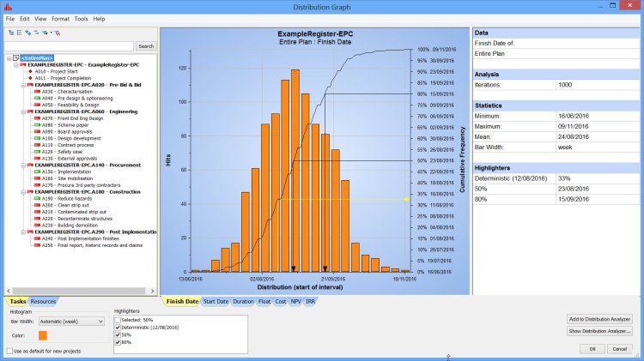644x361 pixels.
Task: Switch to the Duration tab
Action: (x=243, y=302)
